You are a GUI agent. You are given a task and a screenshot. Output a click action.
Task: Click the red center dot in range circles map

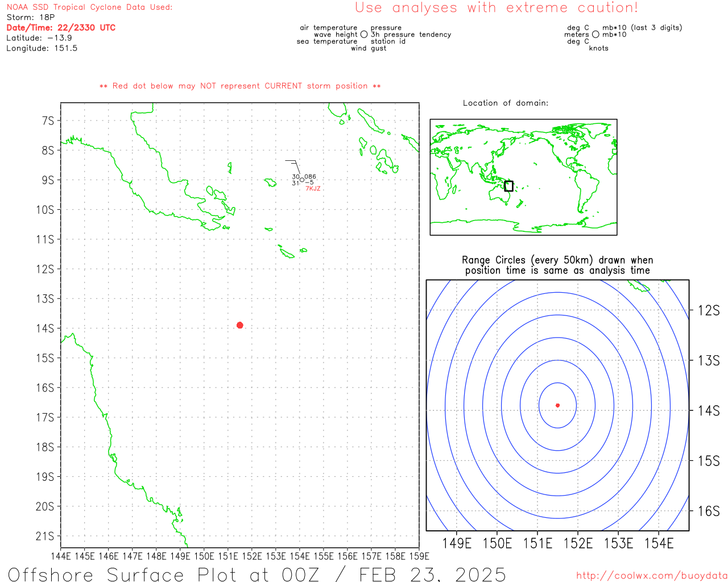click(x=557, y=405)
